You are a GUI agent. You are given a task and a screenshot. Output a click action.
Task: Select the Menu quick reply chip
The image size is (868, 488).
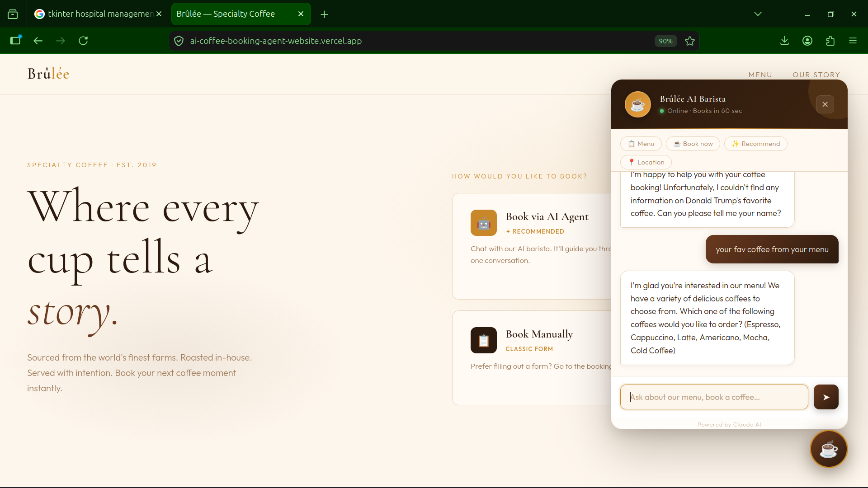(641, 144)
